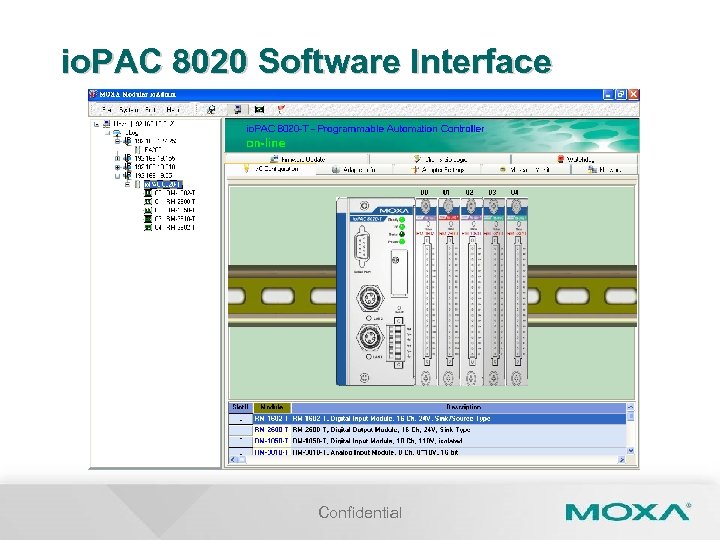Click the host computer icon at tree root
Image resolution: width=720 pixels, height=540 pixels.
[107, 124]
